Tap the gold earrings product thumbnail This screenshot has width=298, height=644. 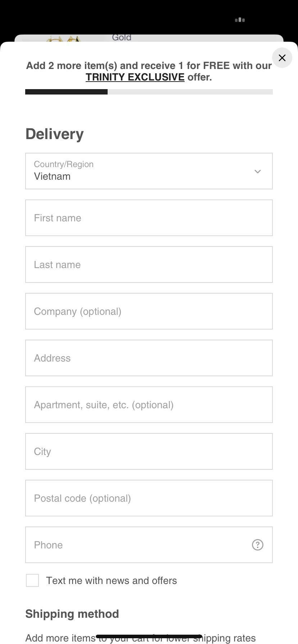63,38
